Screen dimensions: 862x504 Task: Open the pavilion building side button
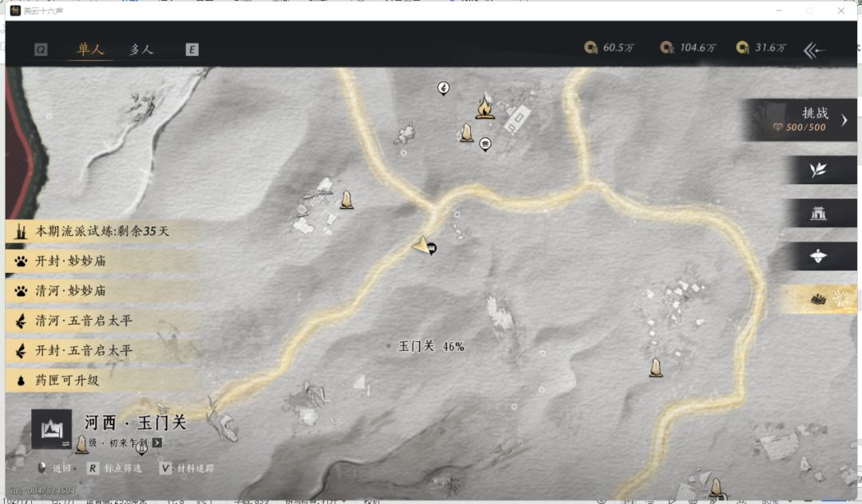(818, 213)
